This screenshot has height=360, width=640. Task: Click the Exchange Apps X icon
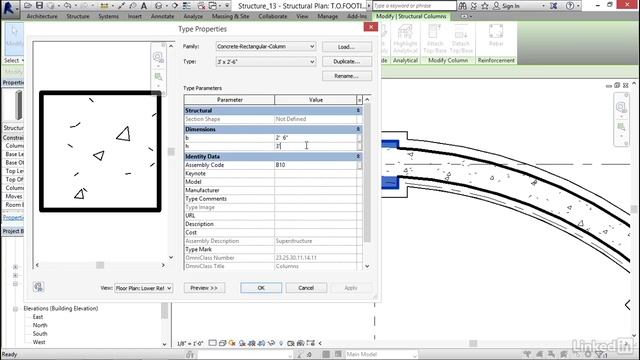553,6
